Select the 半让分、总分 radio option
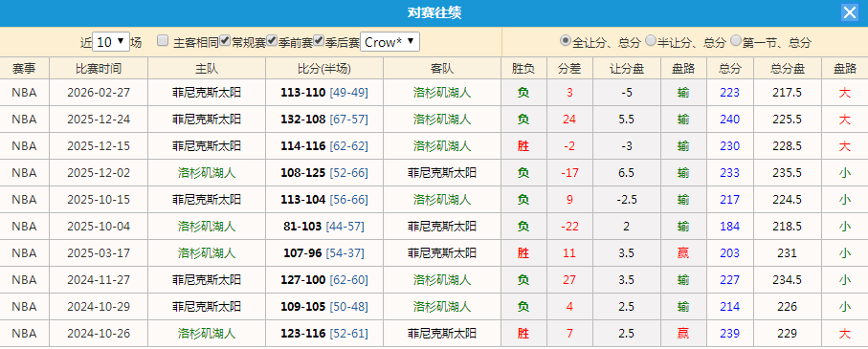This screenshot has height=349, width=868. point(651,40)
